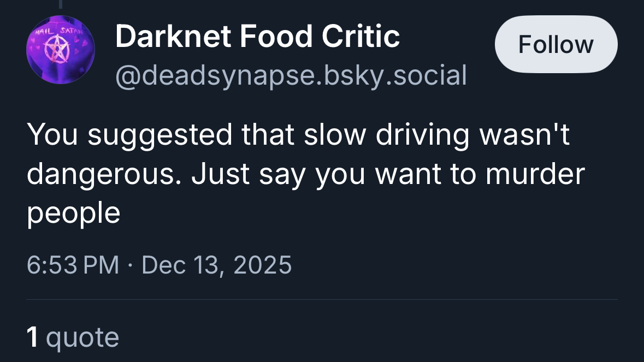
Task: Click the word "Critic" in the name
Action: [361, 37]
